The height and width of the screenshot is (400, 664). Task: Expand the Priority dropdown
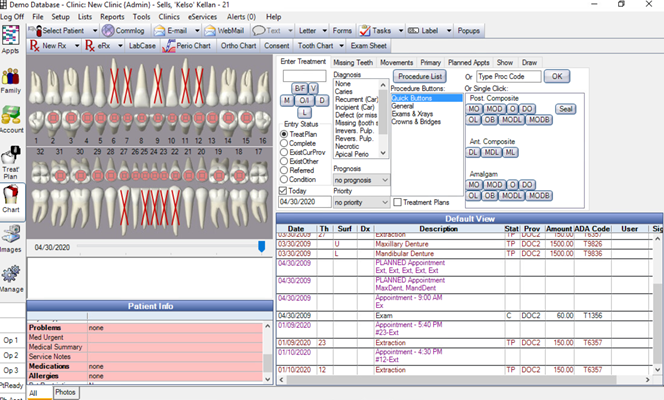click(385, 202)
